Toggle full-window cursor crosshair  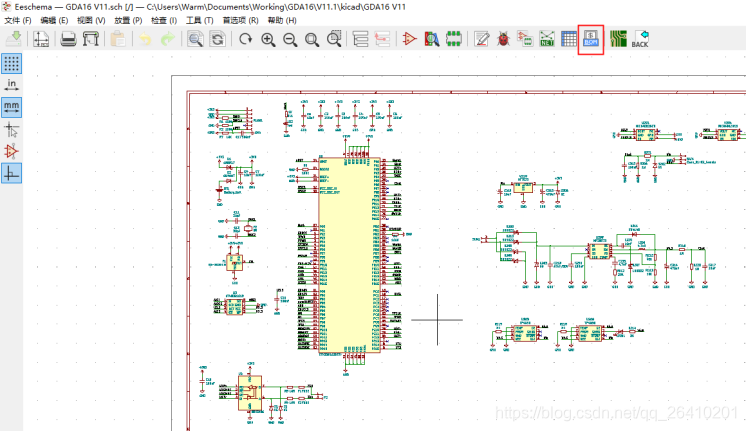(x=11, y=129)
